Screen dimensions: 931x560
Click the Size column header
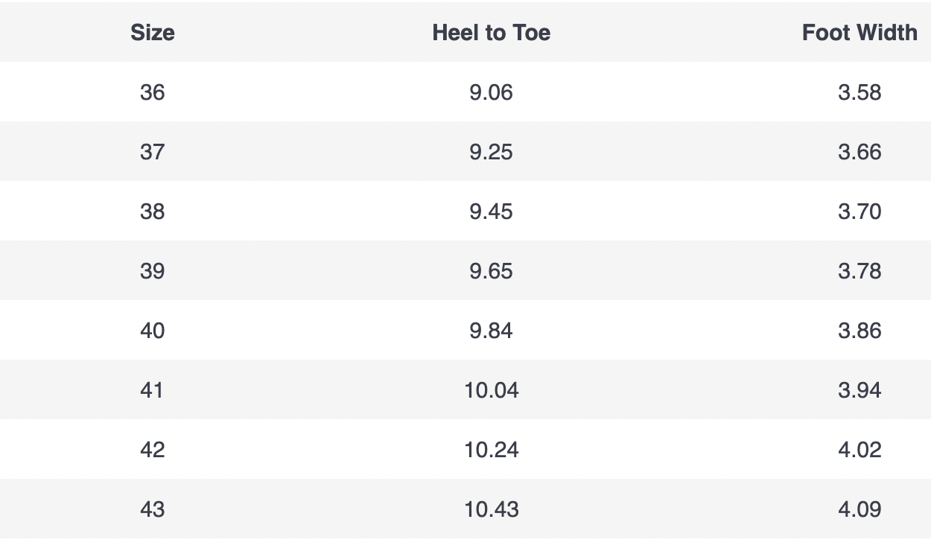[153, 33]
